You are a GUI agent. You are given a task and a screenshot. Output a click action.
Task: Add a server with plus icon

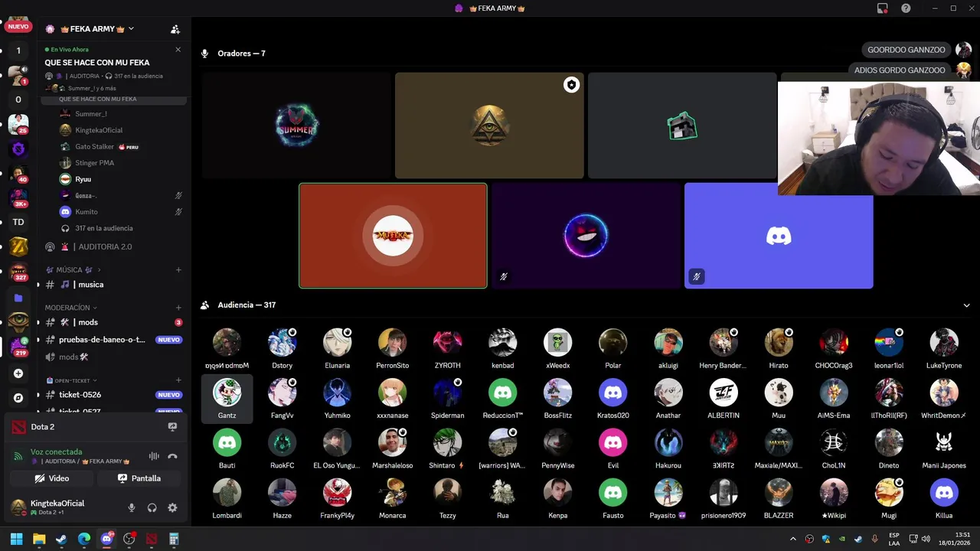pyautogui.click(x=18, y=373)
